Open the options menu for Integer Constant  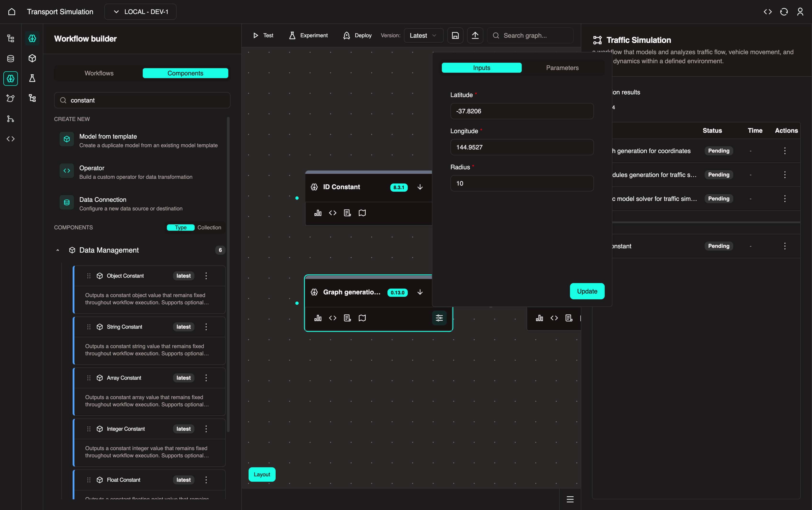[x=206, y=429]
